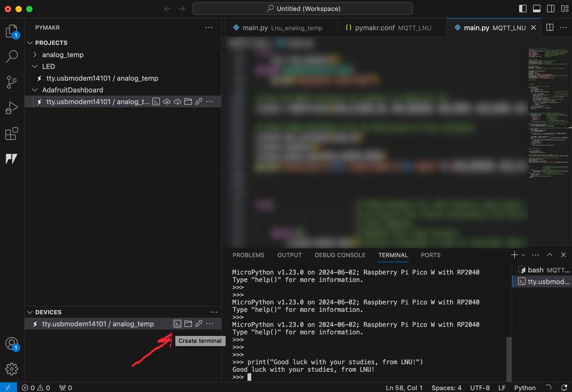The height and width of the screenshot is (392, 572).
Task: Open notifications bell in status bar
Action: click(564, 388)
